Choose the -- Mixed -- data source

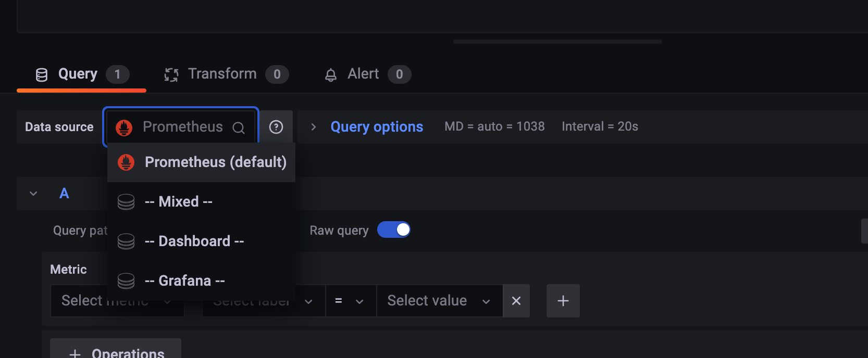[x=201, y=201]
